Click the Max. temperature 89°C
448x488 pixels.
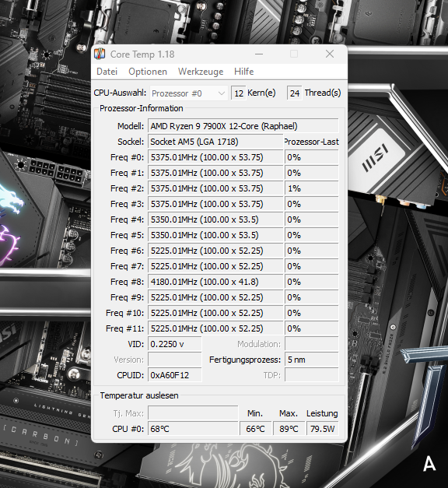pyautogui.click(x=289, y=429)
